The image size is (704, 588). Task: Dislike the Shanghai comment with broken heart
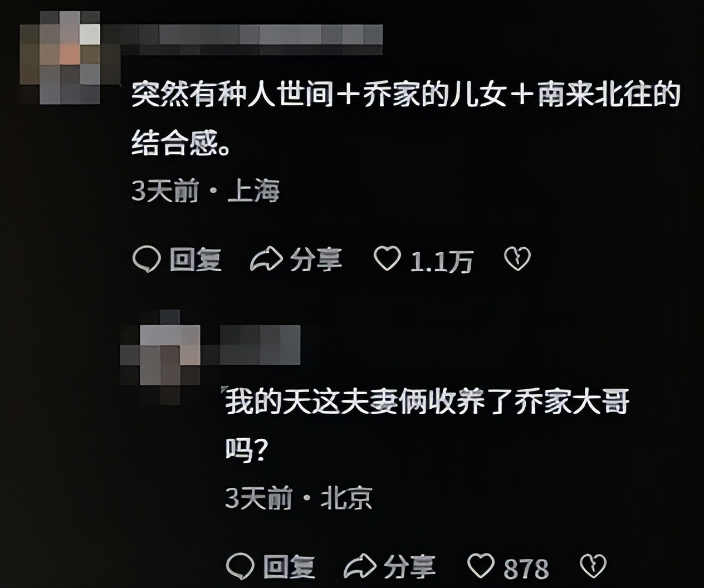[x=517, y=259]
